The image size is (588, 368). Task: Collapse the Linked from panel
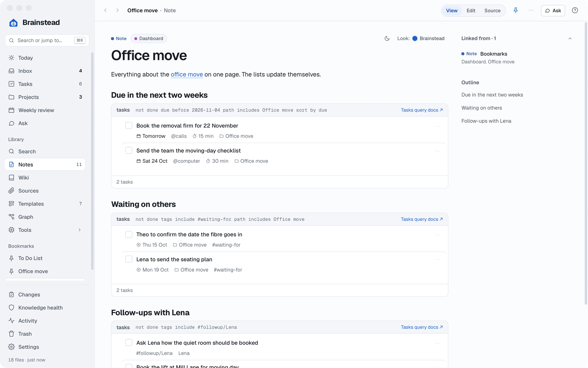(x=570, y=38)
